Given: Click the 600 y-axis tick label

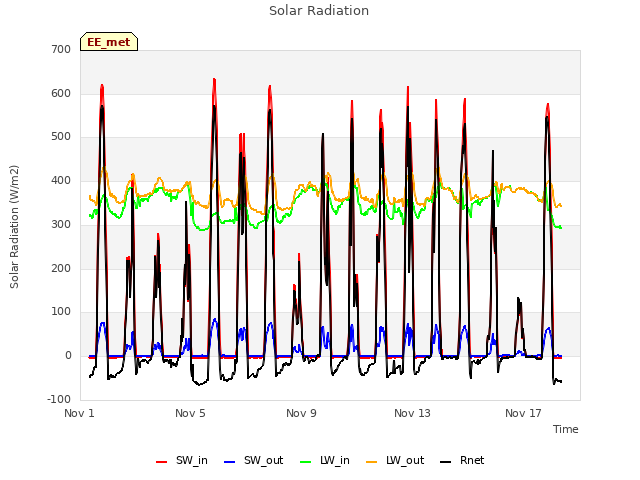Looking at the screenshot, I should (61, 93).
